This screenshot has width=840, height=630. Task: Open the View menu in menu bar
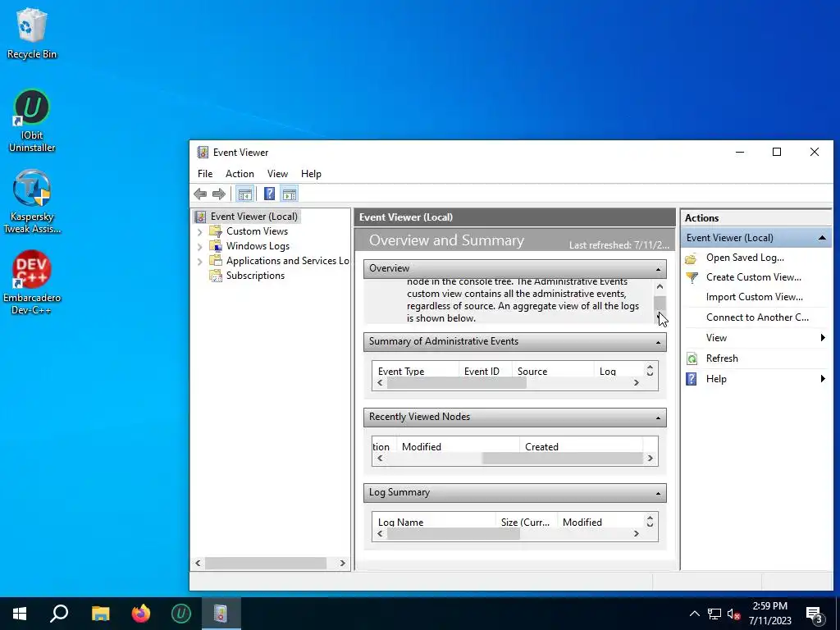277,174
